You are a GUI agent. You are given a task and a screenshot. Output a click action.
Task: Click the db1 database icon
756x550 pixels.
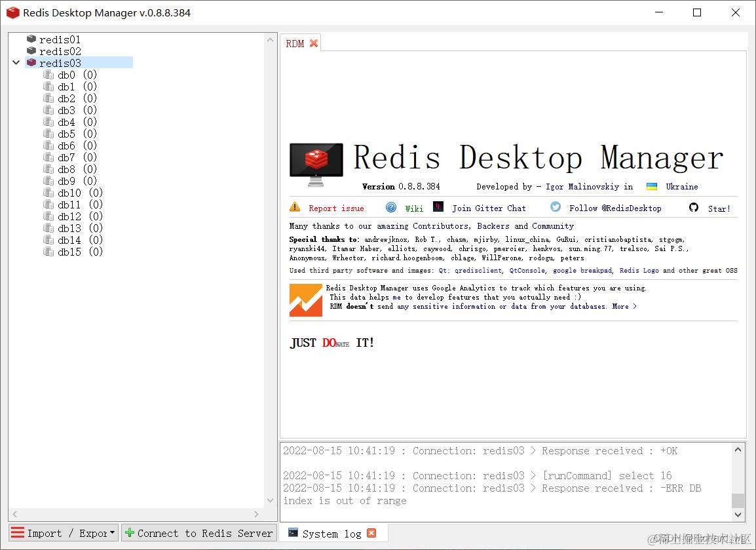48,87
